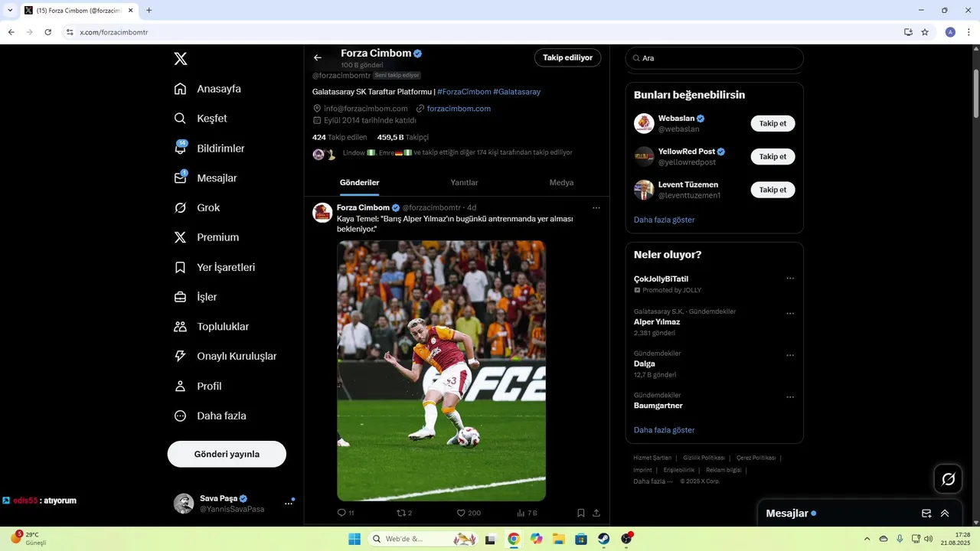Open Gizlilik Politikası footer link
Viewport: 980px width, 551px height.
click(x=703, y=458)
